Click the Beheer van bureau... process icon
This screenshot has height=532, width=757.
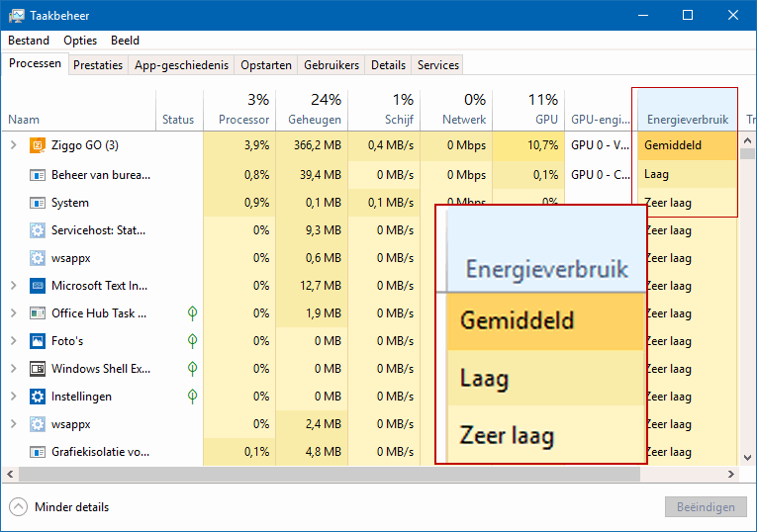click(38, 175)
